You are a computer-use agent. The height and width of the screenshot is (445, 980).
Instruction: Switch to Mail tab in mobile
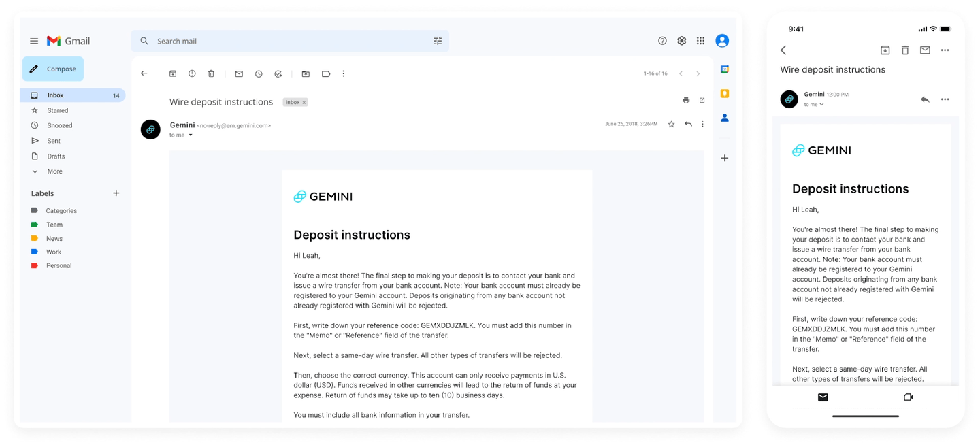click(x=823, y=397)
